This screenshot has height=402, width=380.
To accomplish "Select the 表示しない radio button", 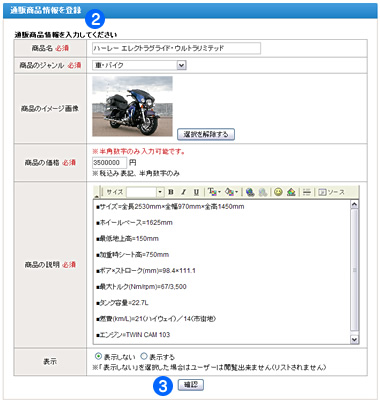I will click(98, 356).
